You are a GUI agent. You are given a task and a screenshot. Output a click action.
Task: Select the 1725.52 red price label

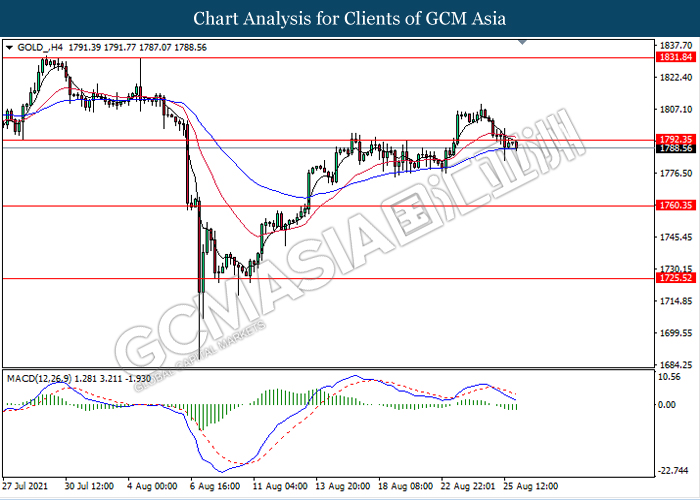[676, 278]
